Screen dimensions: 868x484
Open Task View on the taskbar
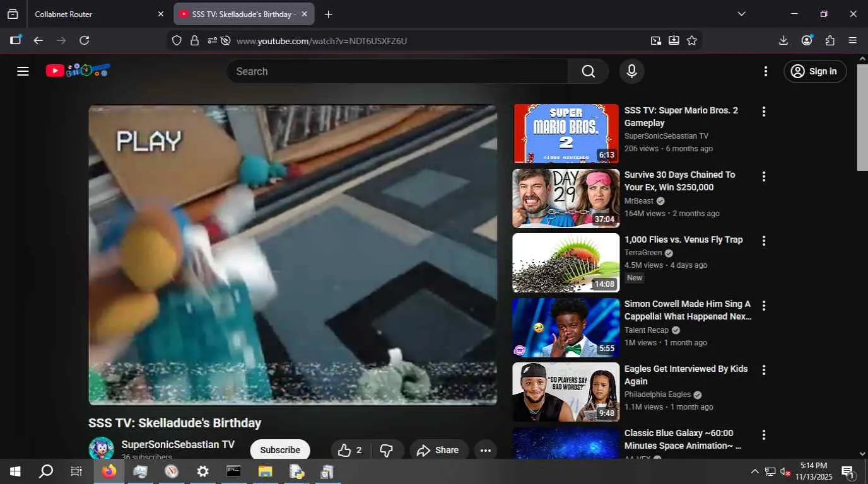point(76,471)
